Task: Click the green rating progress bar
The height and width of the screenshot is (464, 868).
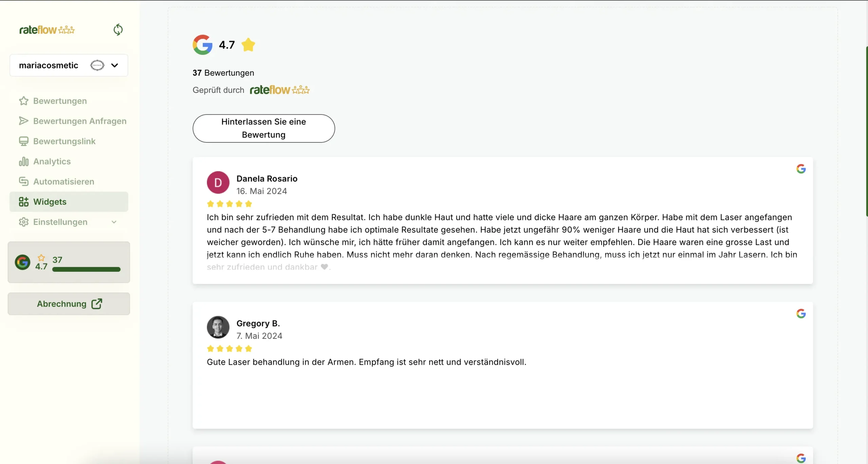Action: click(x=86, y=269)
